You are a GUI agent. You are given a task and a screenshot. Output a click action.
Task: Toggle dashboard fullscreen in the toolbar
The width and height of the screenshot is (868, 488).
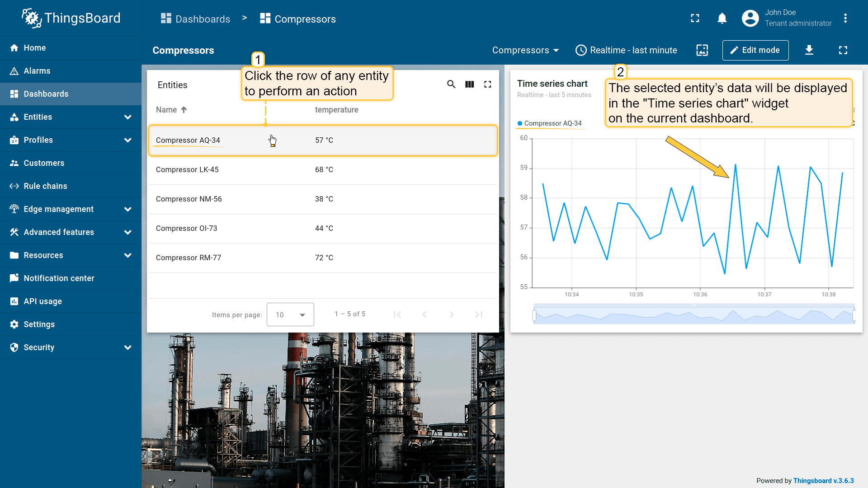tap(843, 50)
